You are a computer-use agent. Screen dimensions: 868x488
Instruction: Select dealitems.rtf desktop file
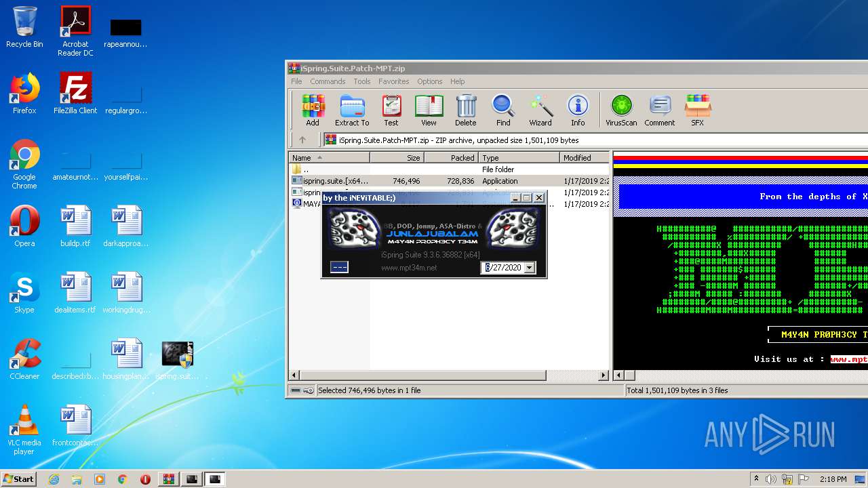(75, 293)
